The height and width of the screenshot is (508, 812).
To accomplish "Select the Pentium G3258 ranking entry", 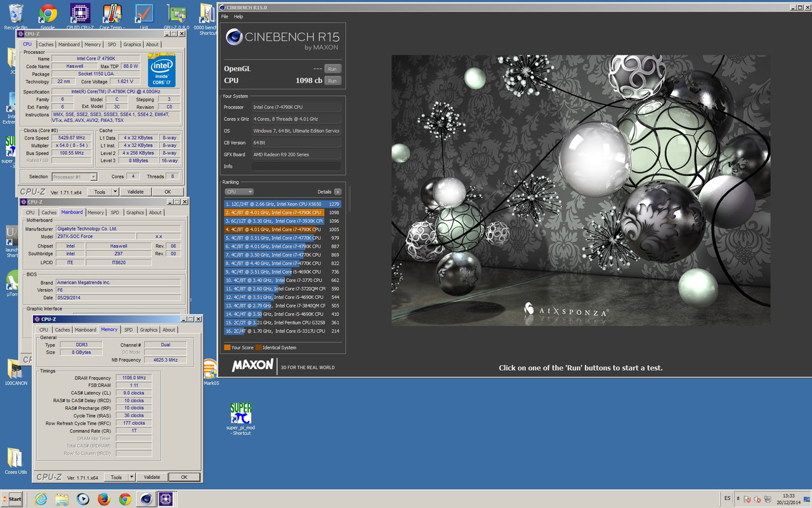I will coord(282,323).
